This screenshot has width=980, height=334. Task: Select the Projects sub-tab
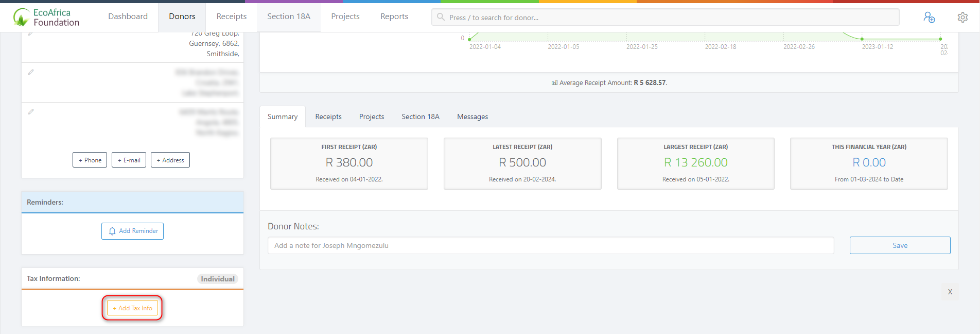(x=371, y=116)
